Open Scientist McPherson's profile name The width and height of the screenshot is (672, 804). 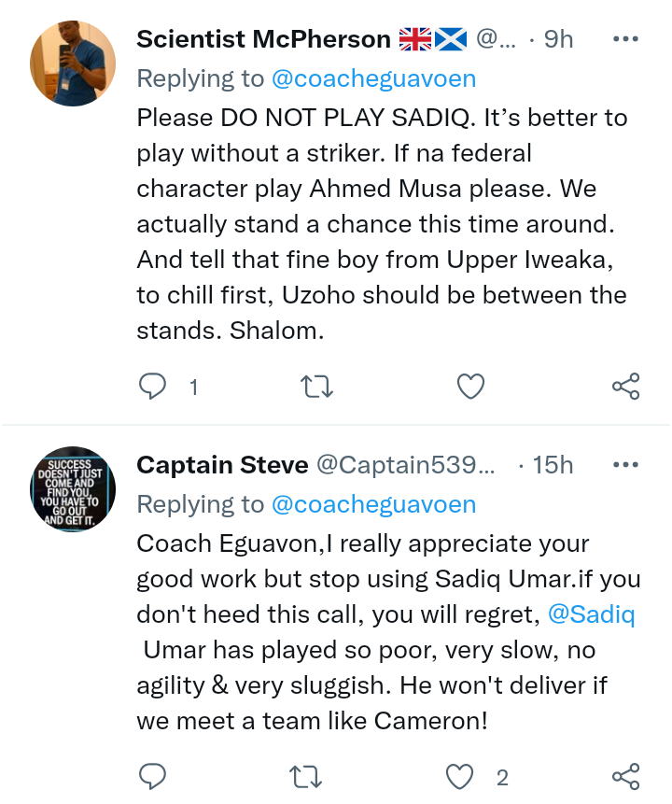(263, 39)
